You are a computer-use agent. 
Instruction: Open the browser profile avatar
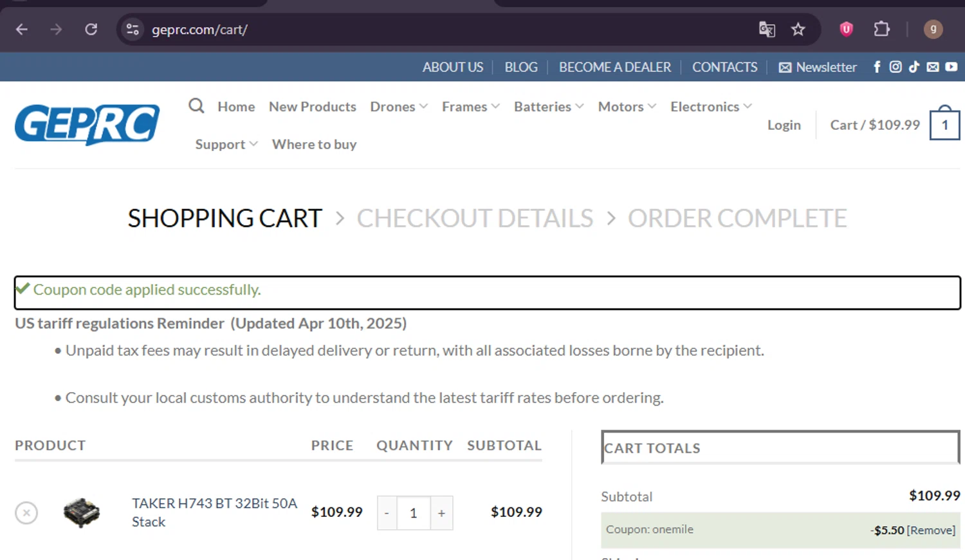(933, 29)
